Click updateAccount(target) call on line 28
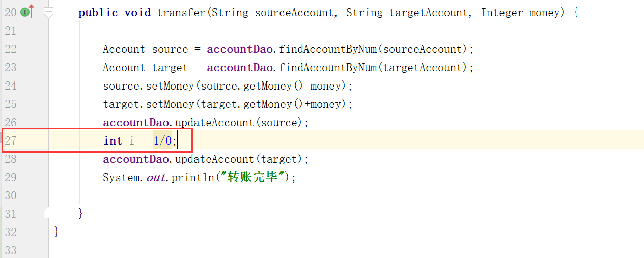This screenshot has height=258, width=644. pyautogui.click(x=214, y=159)
